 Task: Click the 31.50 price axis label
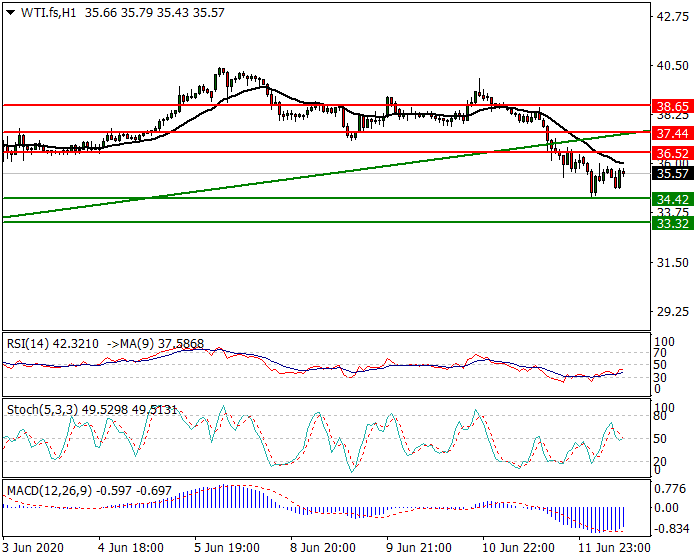click(x=673, y=263)
